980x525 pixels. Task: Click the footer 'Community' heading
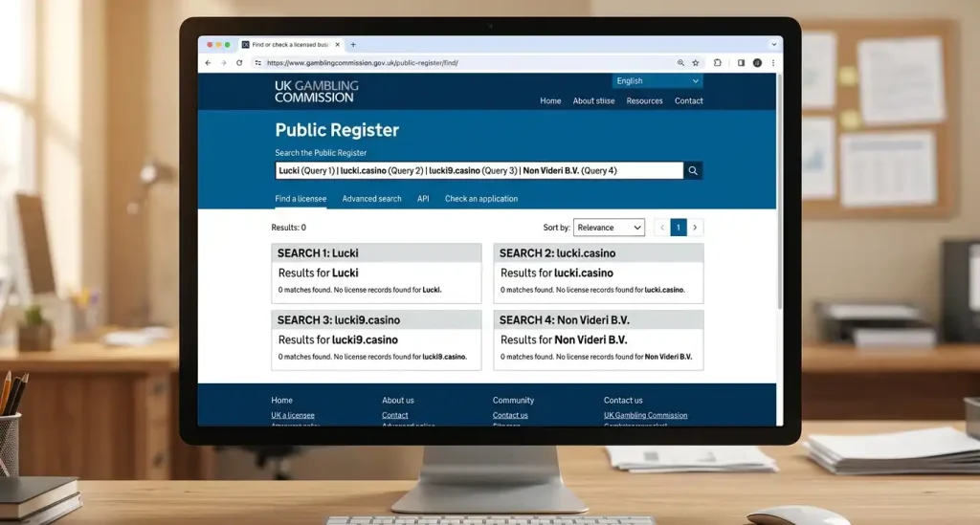(x=513, y=400)
